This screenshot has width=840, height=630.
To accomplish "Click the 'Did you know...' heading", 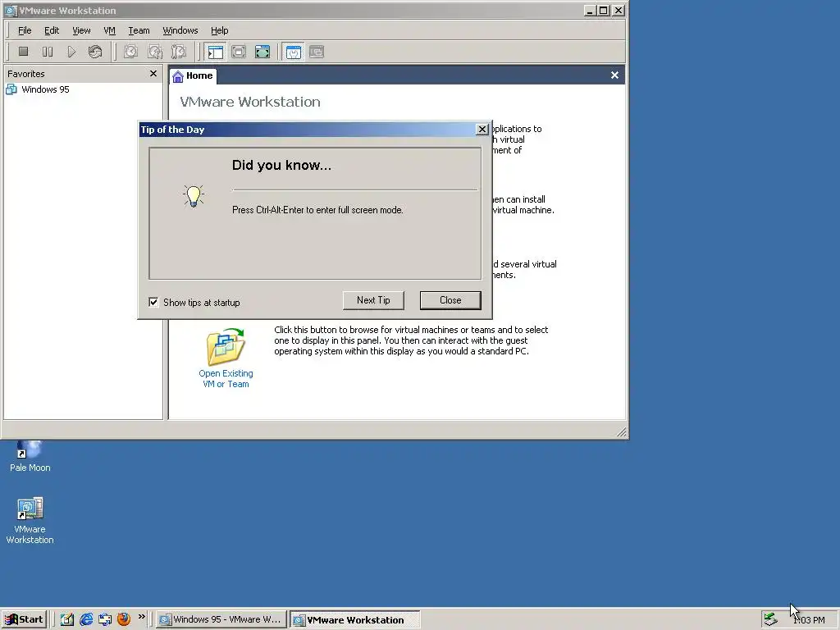I will click(282, 165).
